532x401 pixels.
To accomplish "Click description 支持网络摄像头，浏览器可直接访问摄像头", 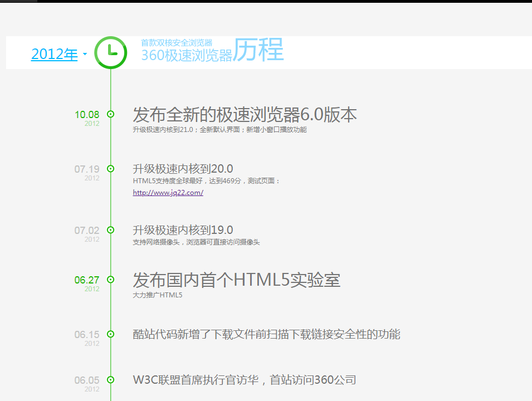I will 196,242.
